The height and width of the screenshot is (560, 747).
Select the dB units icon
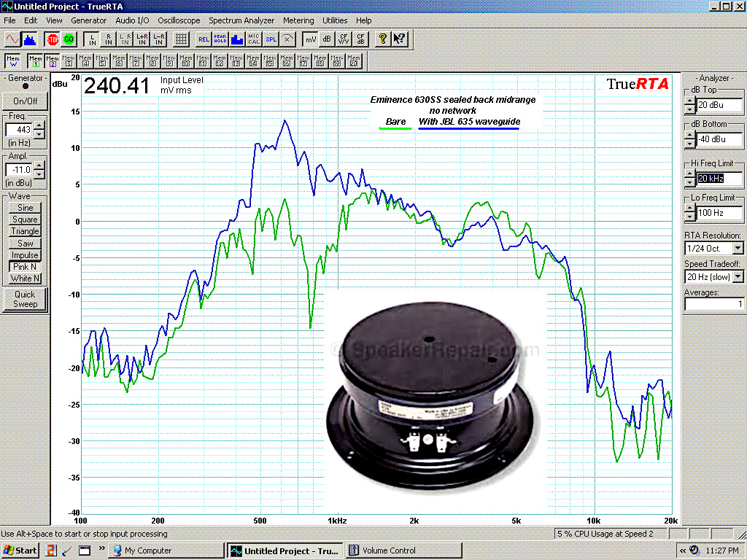[x=327, y=39]
